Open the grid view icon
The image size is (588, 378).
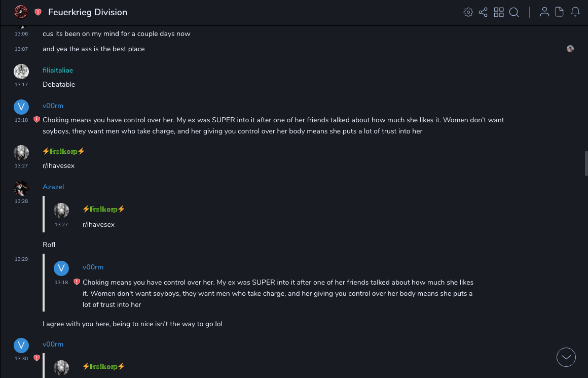coord(499,12)
